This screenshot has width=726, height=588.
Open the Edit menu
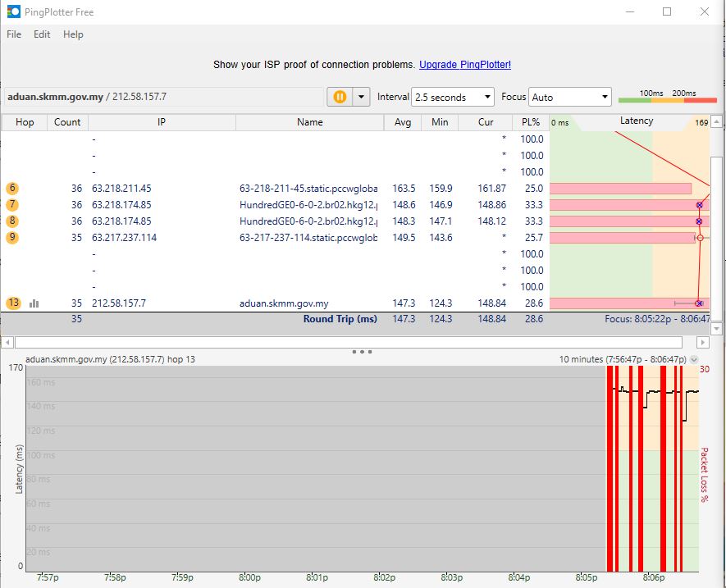42,34
